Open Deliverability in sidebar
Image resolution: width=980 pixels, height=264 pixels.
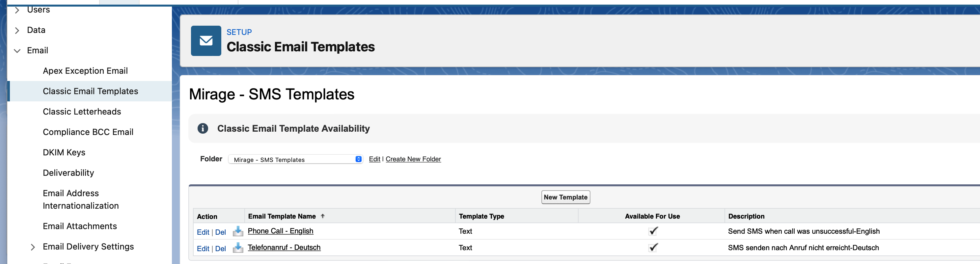pyautogui.click(x=68, y=173)
